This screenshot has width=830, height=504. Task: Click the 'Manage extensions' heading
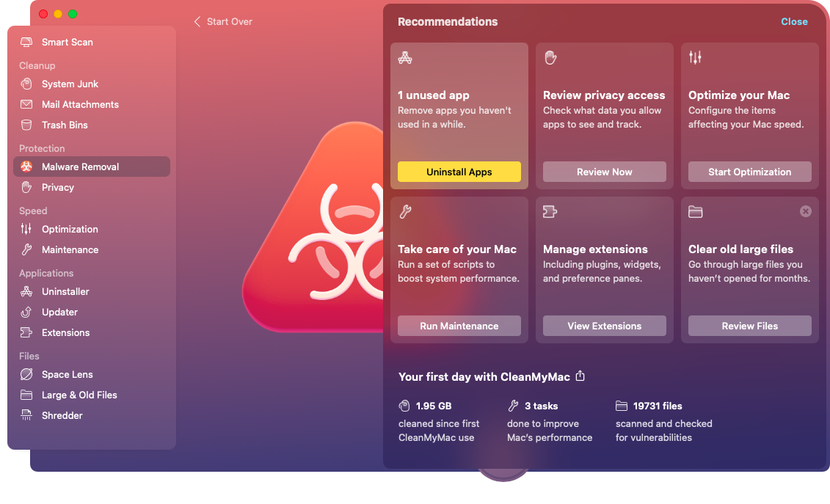click(x=595, y=249)
